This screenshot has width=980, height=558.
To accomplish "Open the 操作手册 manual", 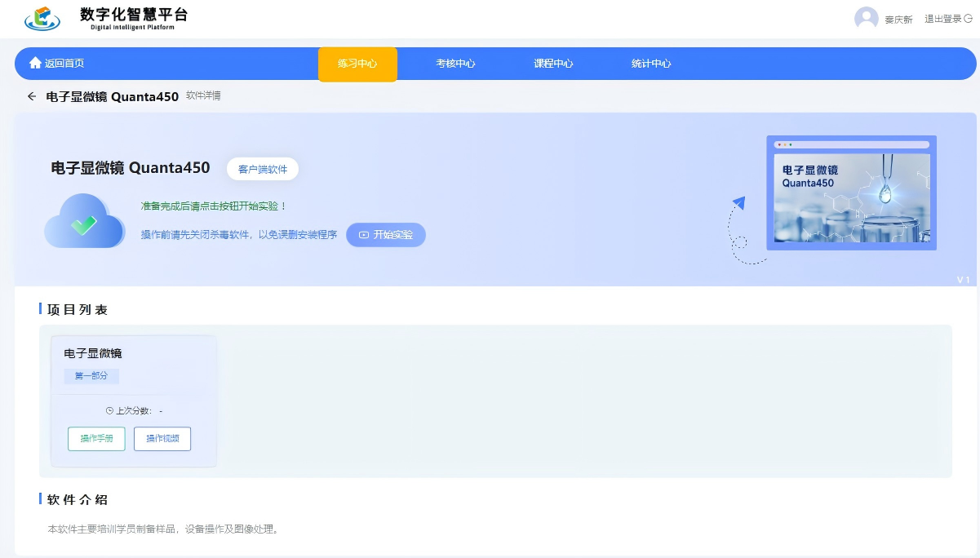I will (x=96, y=439).
